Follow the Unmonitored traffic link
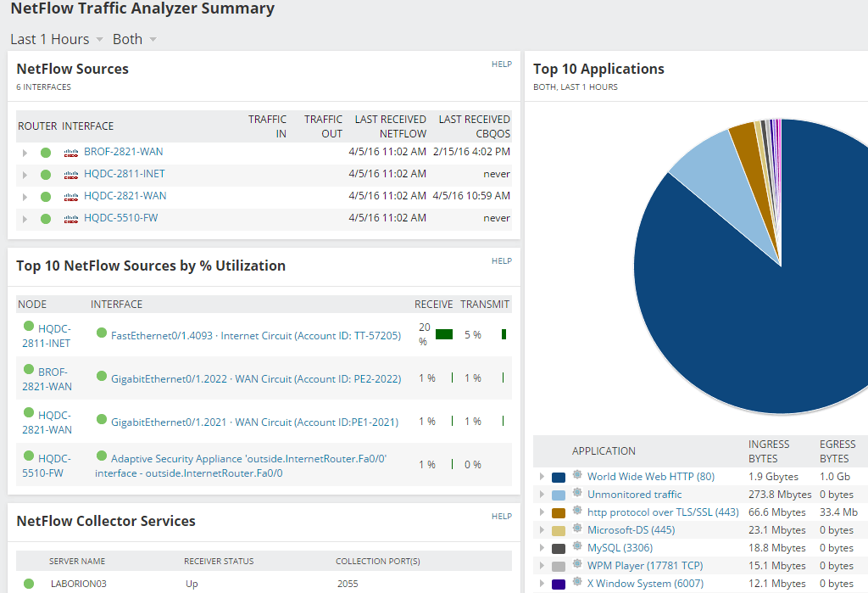The image size is (868, 593). 634,494
